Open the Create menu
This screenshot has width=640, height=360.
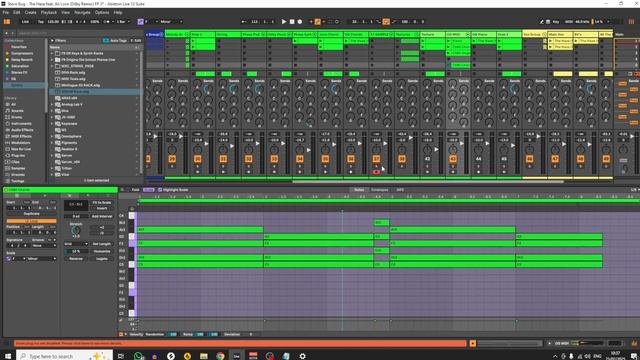pyautogui.click(x=31, y=12)
